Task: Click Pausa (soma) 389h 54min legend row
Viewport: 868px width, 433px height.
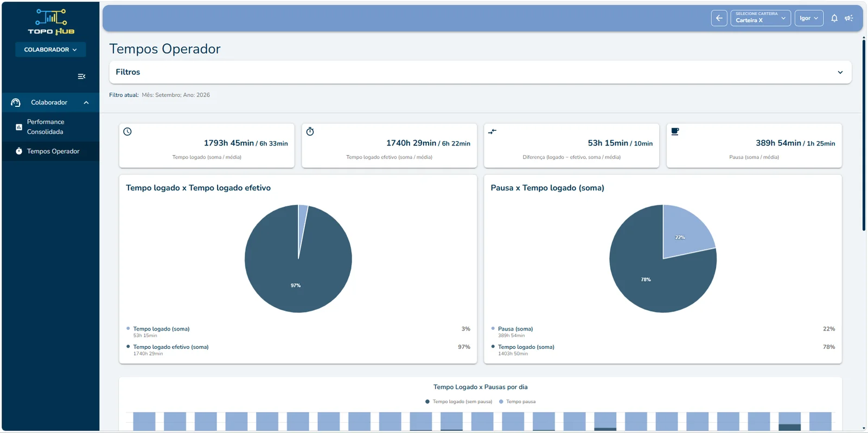Action: pyautogui.click(x=663, y=332)
